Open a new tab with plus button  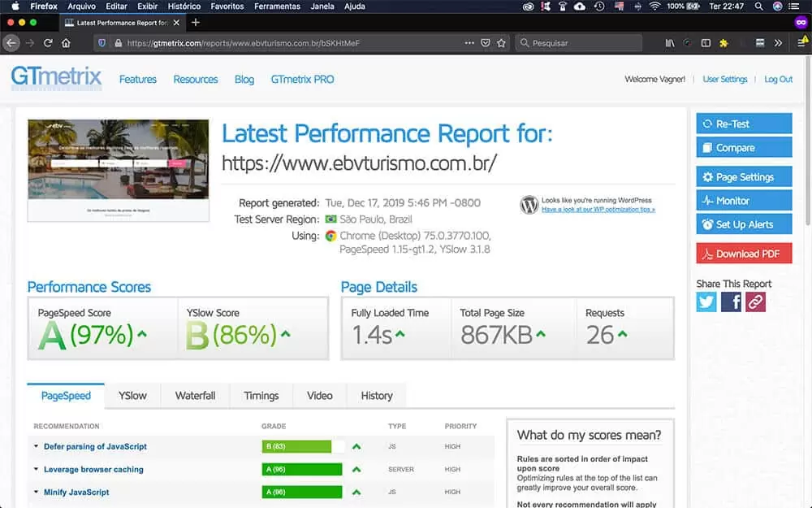tap(195, 22)
